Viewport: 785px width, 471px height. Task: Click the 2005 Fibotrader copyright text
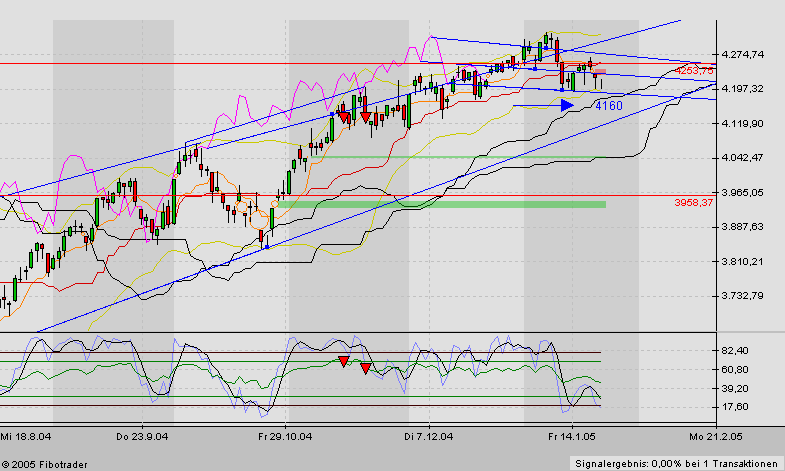coord(45,465)
